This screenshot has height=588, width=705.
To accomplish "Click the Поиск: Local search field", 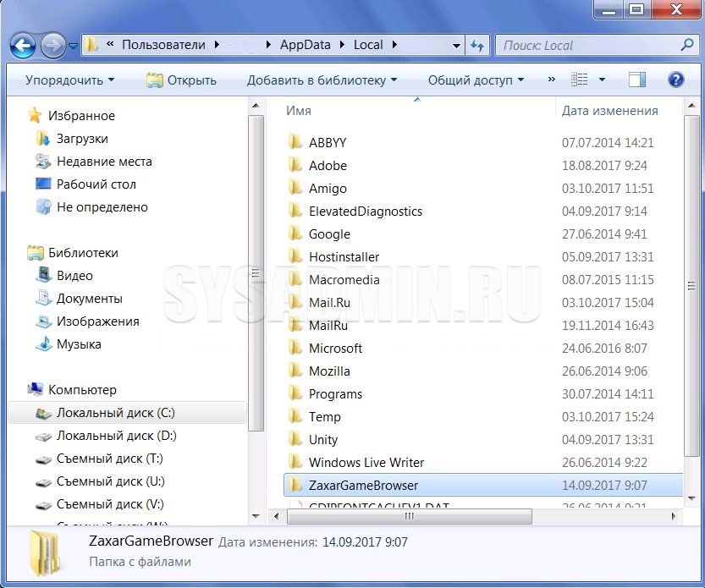I will [588, 46].
